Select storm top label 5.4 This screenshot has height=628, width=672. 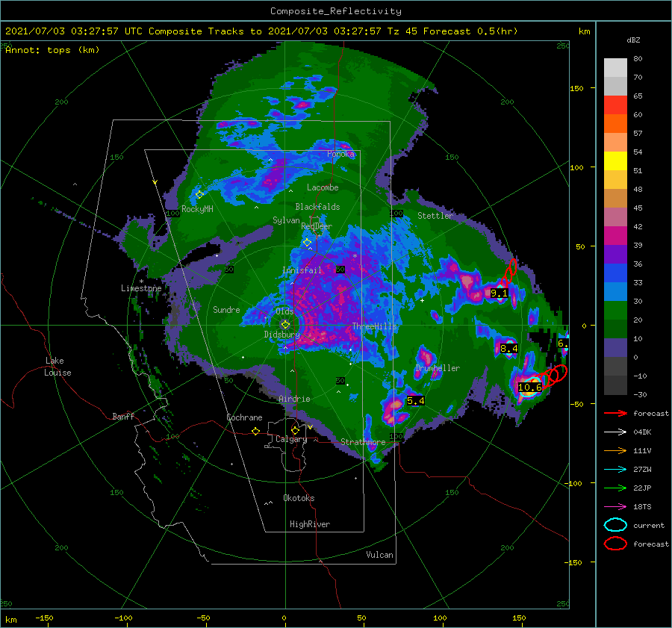point(415,401)
